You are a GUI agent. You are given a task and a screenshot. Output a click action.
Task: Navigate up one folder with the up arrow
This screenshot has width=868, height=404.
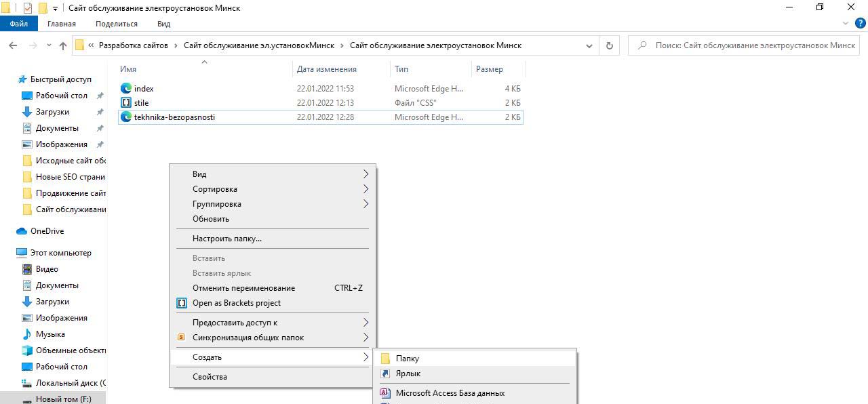tap(63, 45)
